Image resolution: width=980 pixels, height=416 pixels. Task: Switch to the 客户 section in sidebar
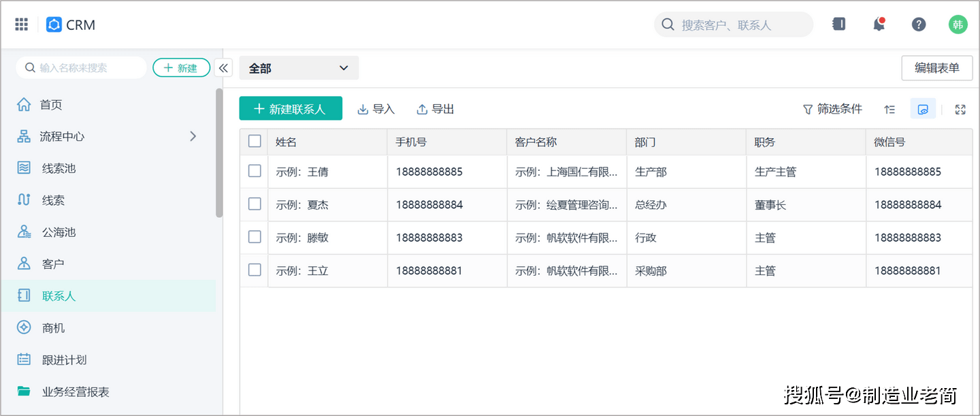[53, 263]
